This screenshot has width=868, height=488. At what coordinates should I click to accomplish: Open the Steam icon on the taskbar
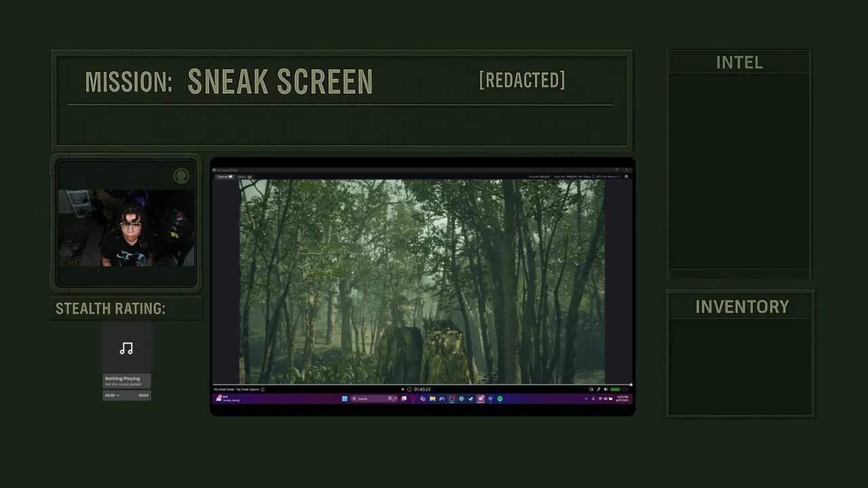[x=471, y=399]
